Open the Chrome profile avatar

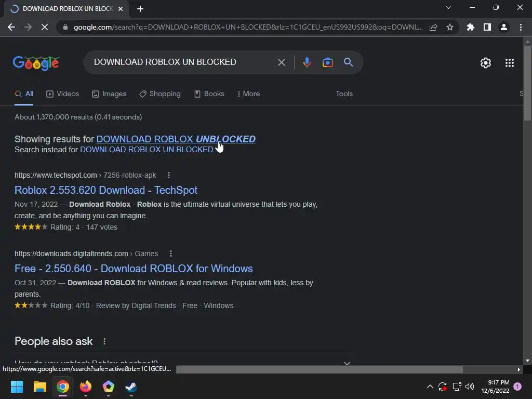pos(504,27)
